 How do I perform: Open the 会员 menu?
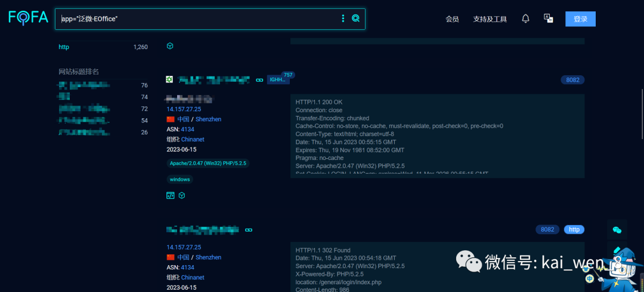click(452, 19)
